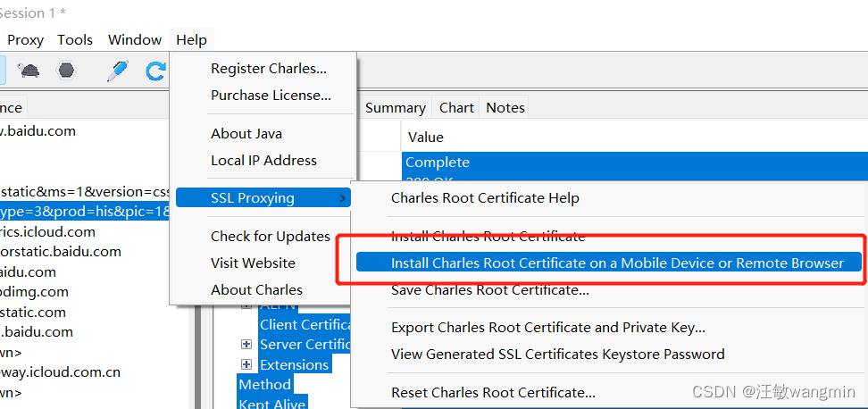Close the open Help menu
Screen dimensions: 868x409
click(x=191, y=40)
